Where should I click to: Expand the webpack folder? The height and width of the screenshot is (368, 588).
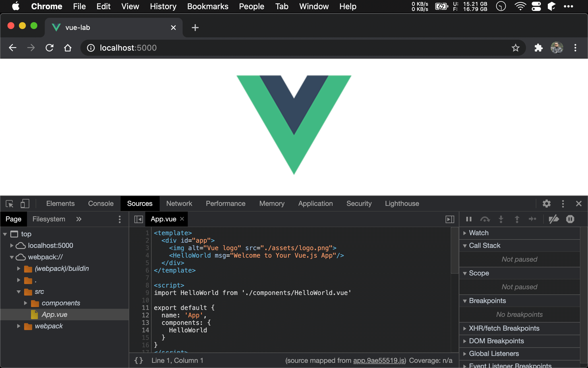(x=18, y=326)
